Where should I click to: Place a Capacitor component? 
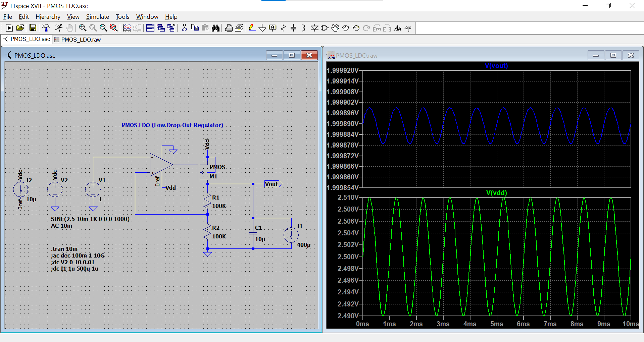click(293, 28)
